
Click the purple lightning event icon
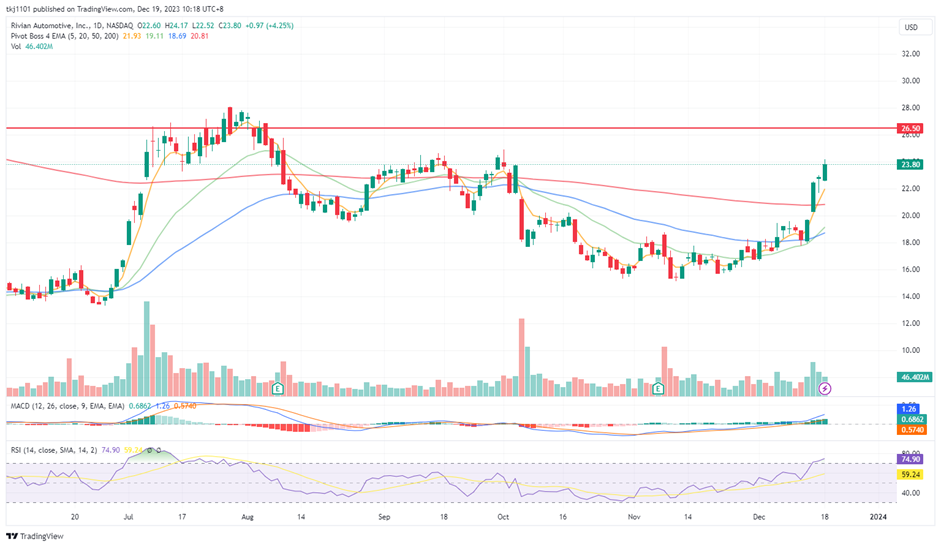[x=824, y=387]
